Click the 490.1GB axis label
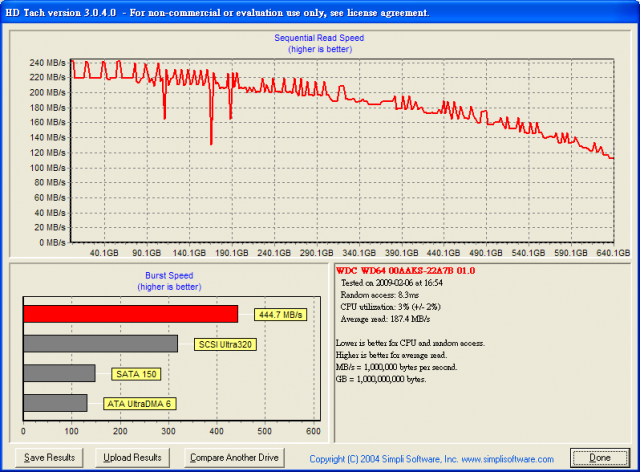 click(x=486, y=253)
